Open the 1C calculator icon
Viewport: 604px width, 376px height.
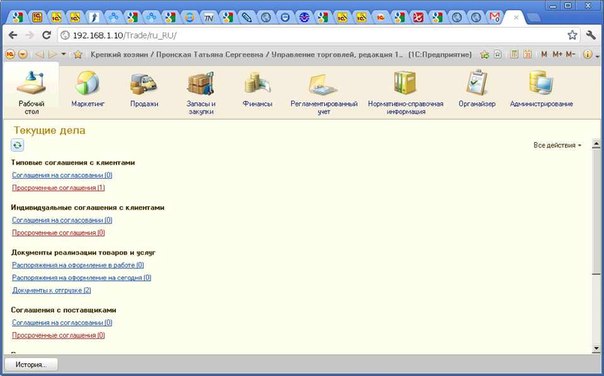514,55
